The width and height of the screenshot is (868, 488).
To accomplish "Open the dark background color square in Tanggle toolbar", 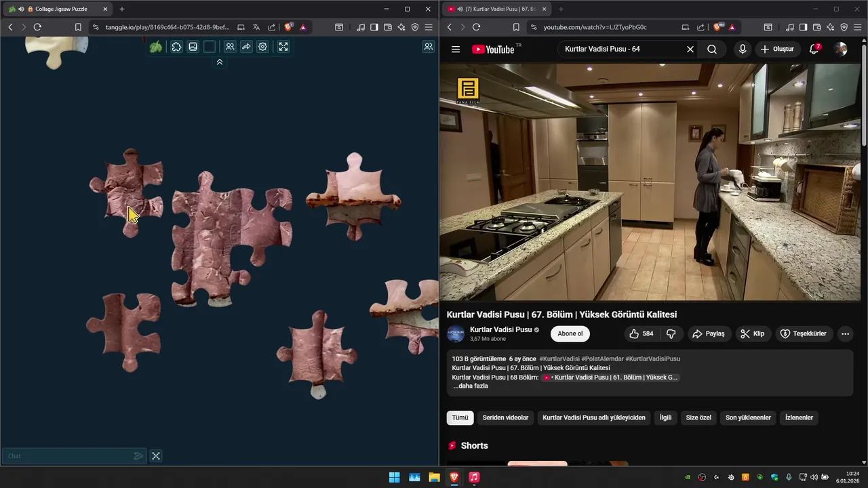I will click(x=210, y=47).
